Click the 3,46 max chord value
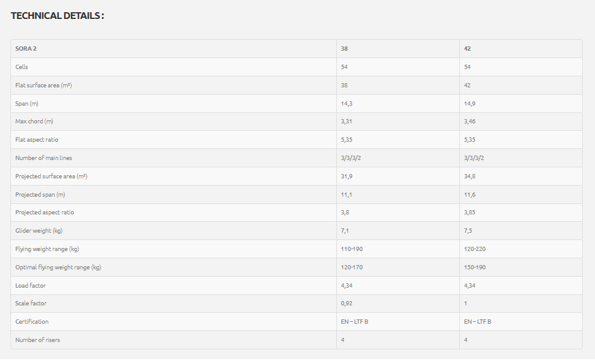 tap(470, 122)
